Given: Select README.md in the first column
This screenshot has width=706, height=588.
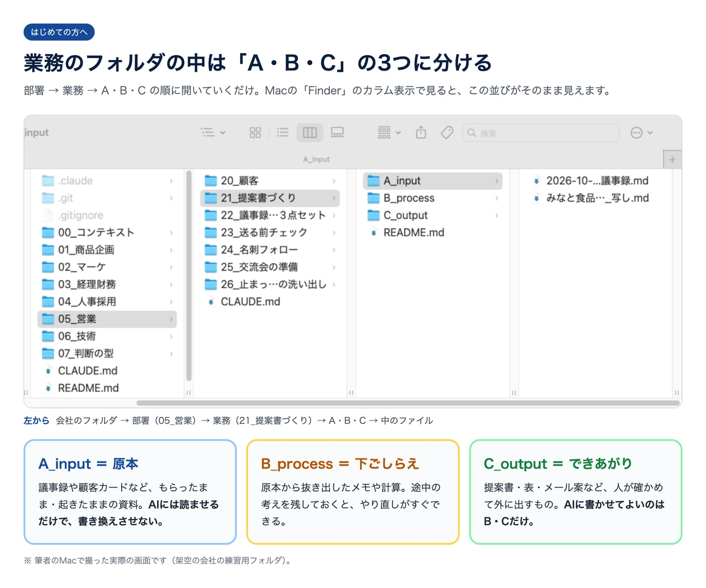Looking at the screenshot, I should (x=107, y=388).
